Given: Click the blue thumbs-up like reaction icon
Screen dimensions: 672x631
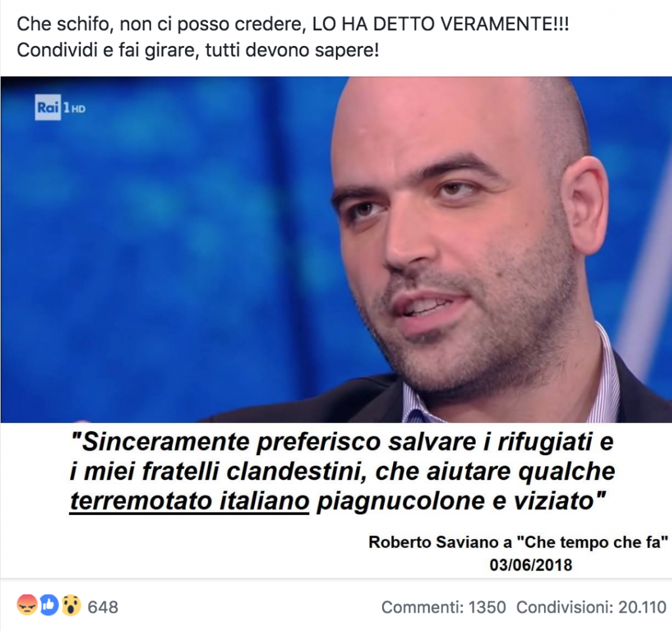Looking at the screenshot, I should point(49,606).
